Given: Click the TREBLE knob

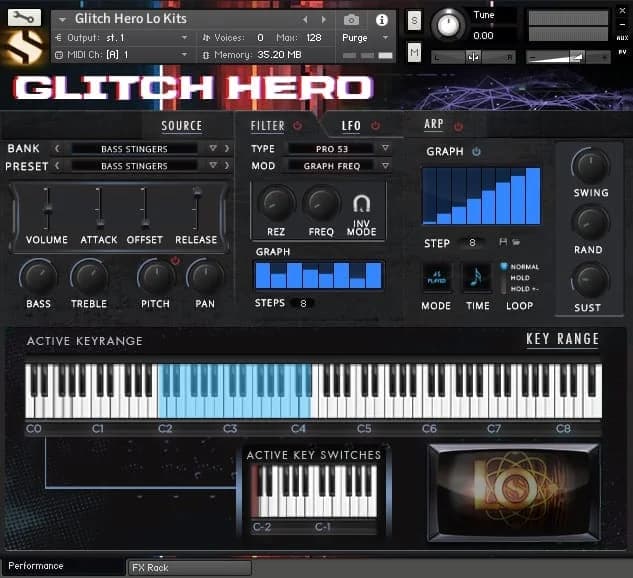Looking at the screenshot, I should pos(89,278).
